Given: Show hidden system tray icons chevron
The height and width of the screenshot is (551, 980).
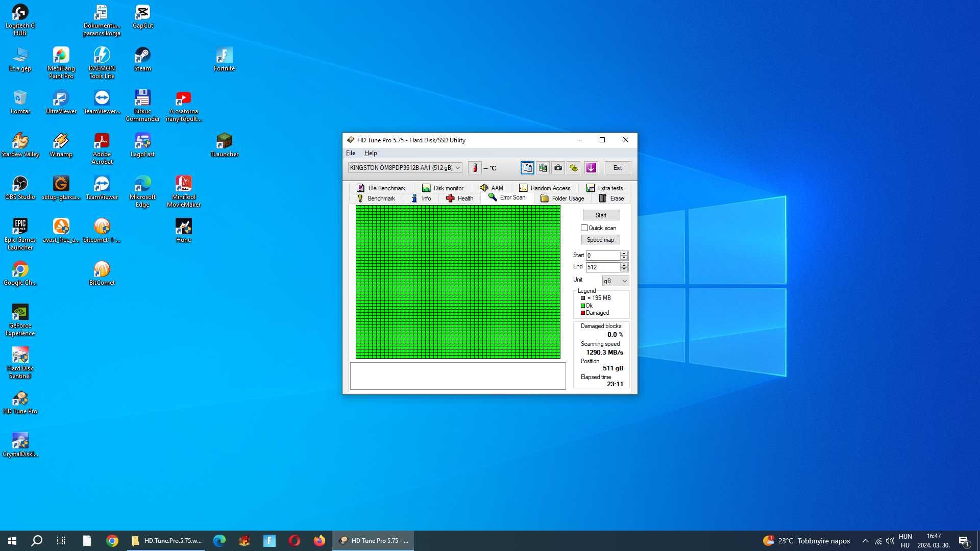Looking at the screenshot, I should point(865,541).
